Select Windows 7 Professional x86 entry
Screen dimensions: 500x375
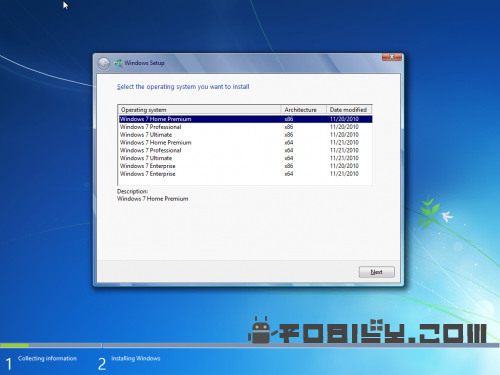point(245,127)
